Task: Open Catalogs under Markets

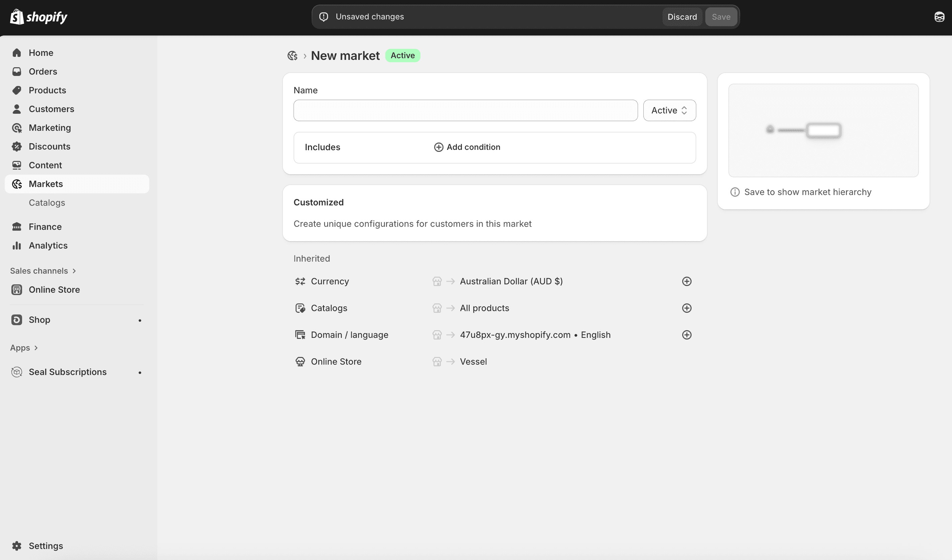Action: (47, 203)
